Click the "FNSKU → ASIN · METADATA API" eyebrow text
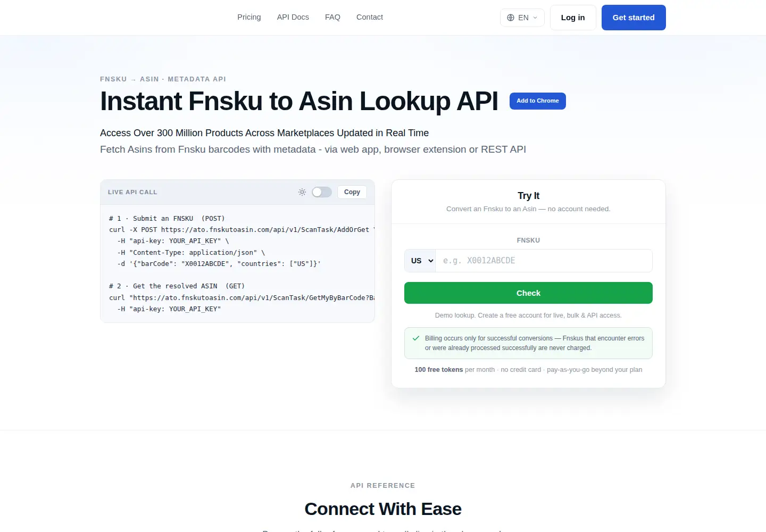Viewport: 766px width, 532px height. (163, 79)
